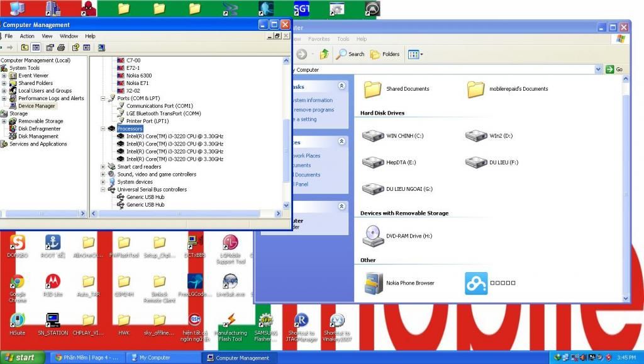
Task: Expand the Removable Storage node
Action: point(4,122)
